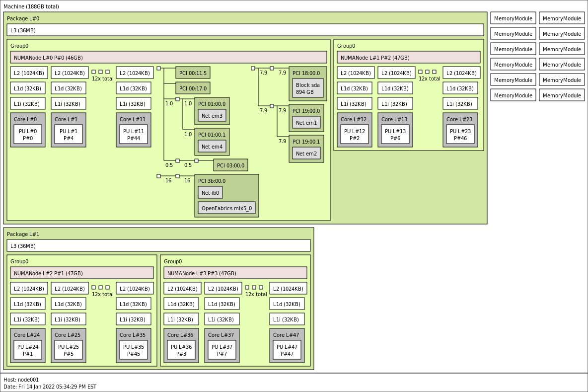Screen dimensions: 588x392
Task: Click the PU L#12 P#2 box
Action: pyautogui.click(x=355, y=134)
